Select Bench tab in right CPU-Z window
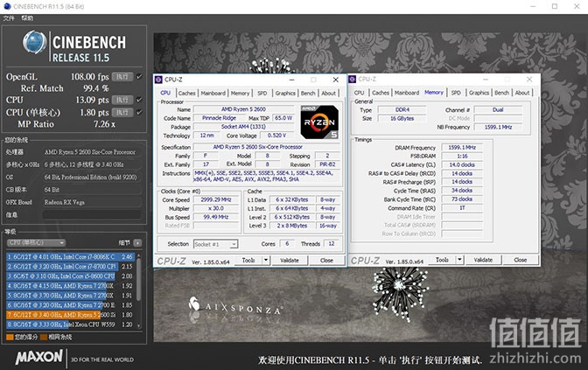Screen dimensions: 588x370 click(x=501, y=93)
